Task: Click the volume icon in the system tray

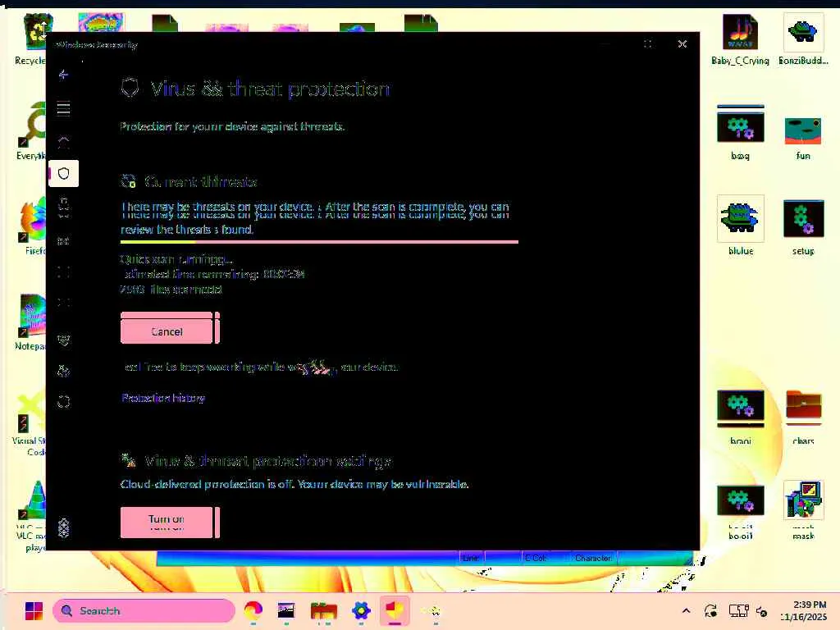Action: tap(761, 610)
